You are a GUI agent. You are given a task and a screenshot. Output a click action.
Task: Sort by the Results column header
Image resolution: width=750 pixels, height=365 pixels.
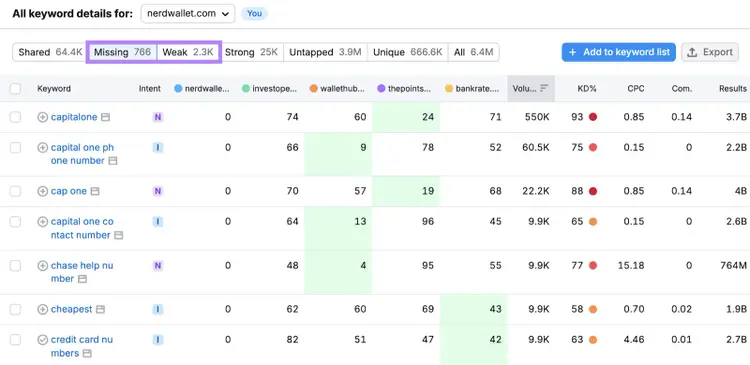point(733,88)
